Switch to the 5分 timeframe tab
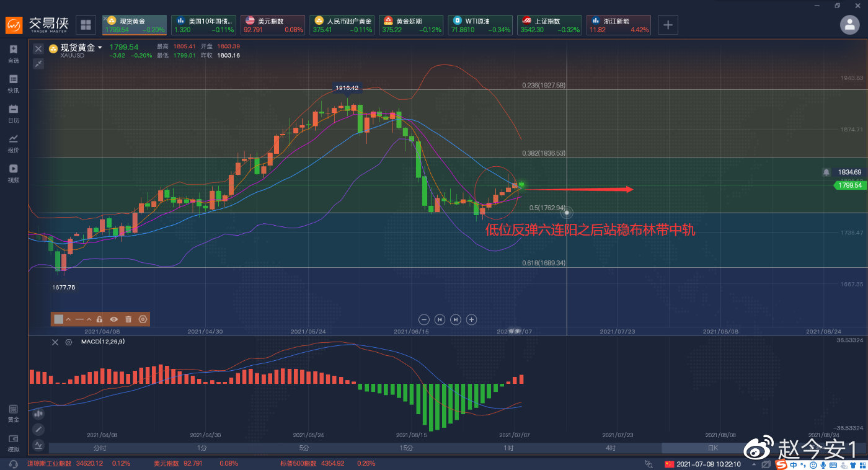Screen dimensions: 868x470 tap(304, 448)
